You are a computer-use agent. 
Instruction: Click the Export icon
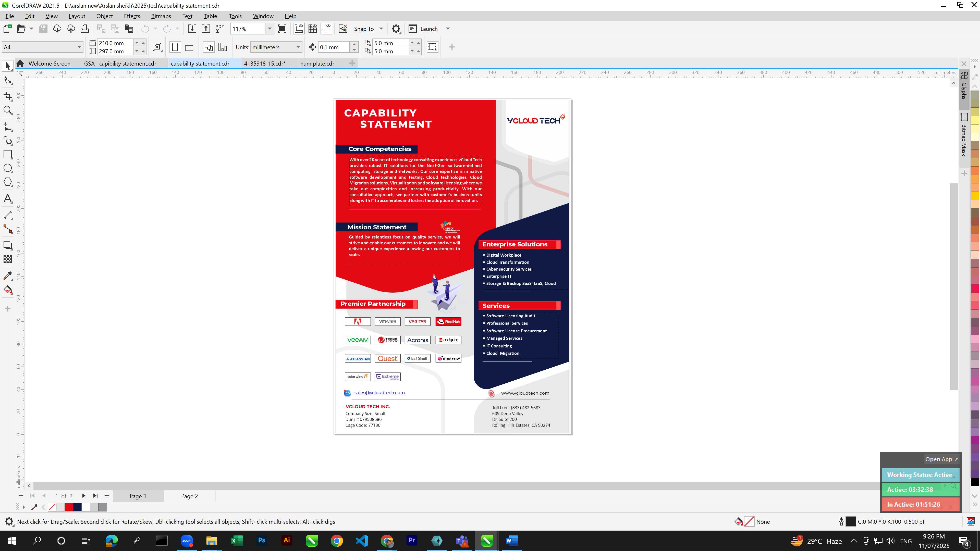(206, 29)
